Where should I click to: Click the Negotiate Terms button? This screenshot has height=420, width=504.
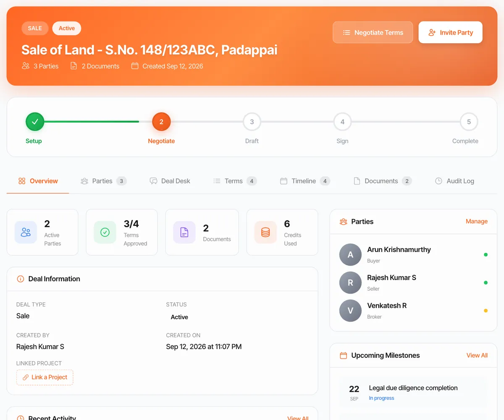(x=373, y=32)
